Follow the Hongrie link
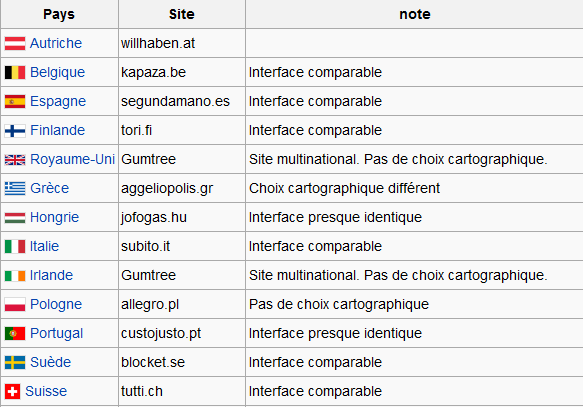Viewport: 583px width, 407px height. [x=54, y=217]
